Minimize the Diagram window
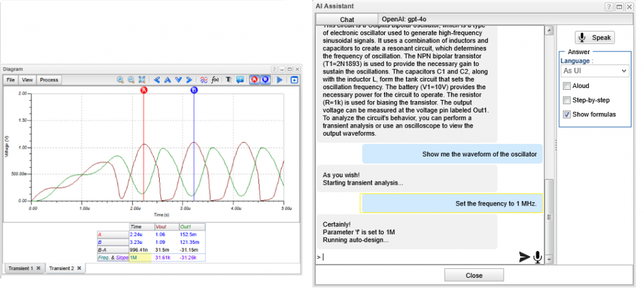The width and height of the screenshot is (644, 301). pos(282,69)
